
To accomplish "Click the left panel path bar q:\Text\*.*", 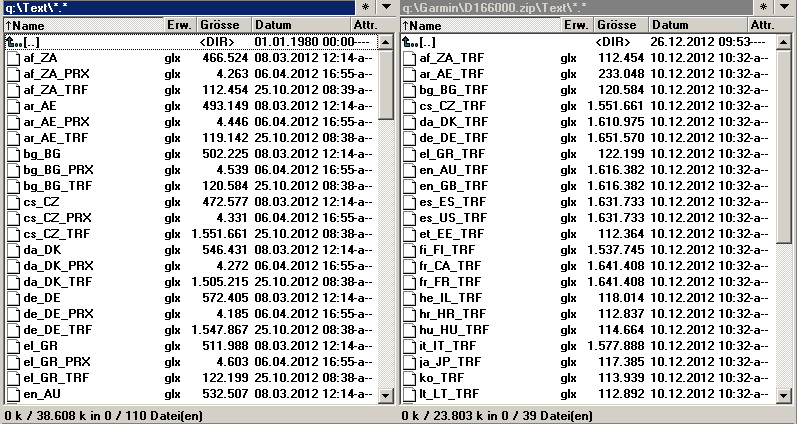I will click(179, 7).
